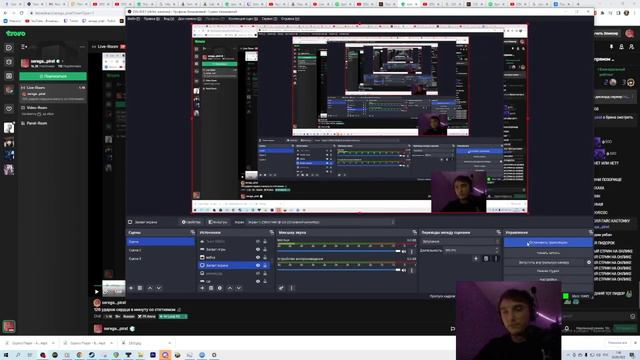Open Mic/Aux channel three-dot options
The width and height of the screenshot is (640, 360).
(x=411, y=251)
